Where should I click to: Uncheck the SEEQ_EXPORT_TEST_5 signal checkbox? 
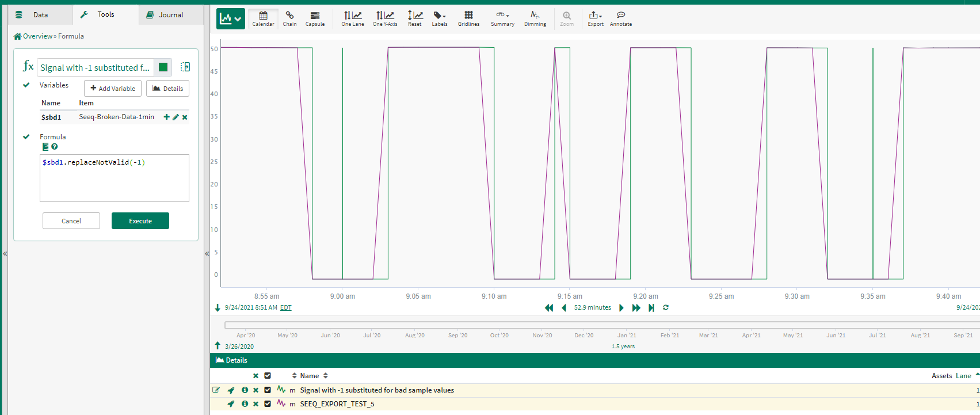[268, 403]
